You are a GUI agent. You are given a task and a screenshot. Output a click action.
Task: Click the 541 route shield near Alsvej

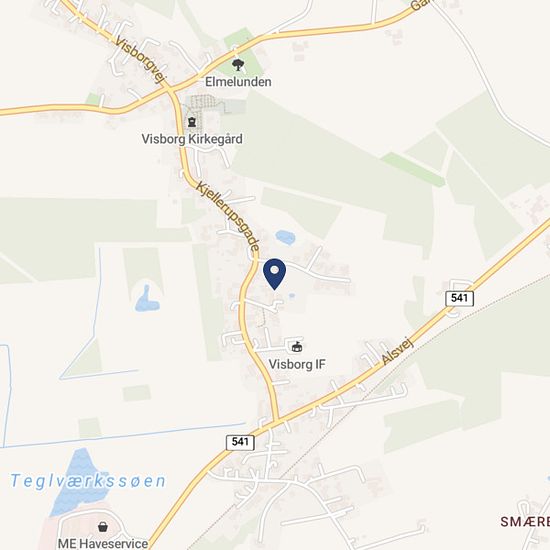point(460,298)
